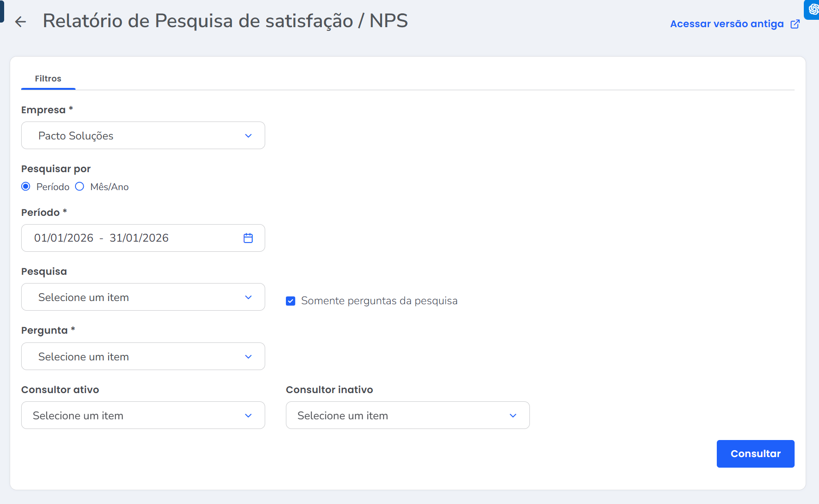Open the calendar date picker icon
Image resolution: width=819 pixels, height=504 pixels.
248,238
